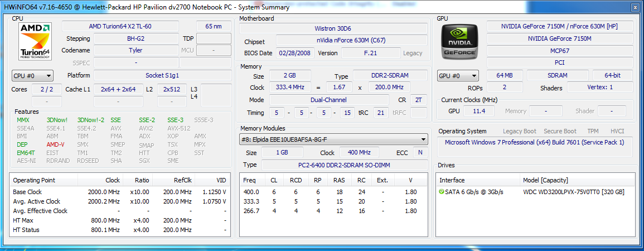Click the BH-G2 stepping value
This screenshot has height=251, width=644.
point(135,38)
